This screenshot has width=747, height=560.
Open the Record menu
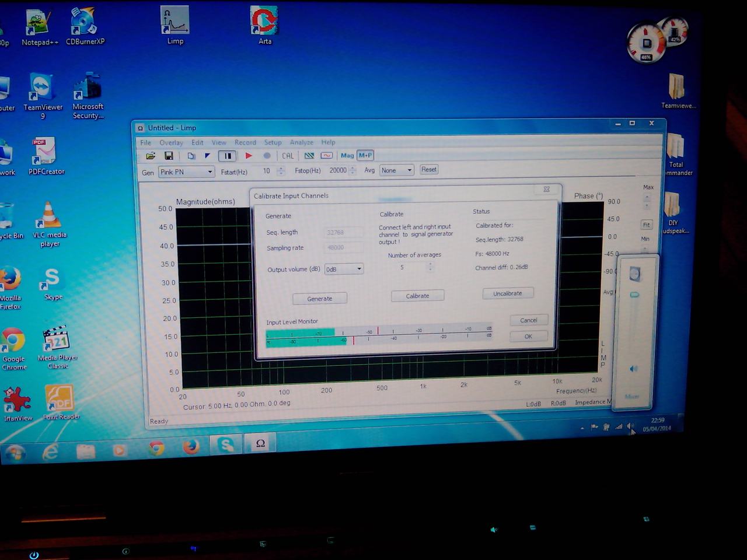click(245, 142)
